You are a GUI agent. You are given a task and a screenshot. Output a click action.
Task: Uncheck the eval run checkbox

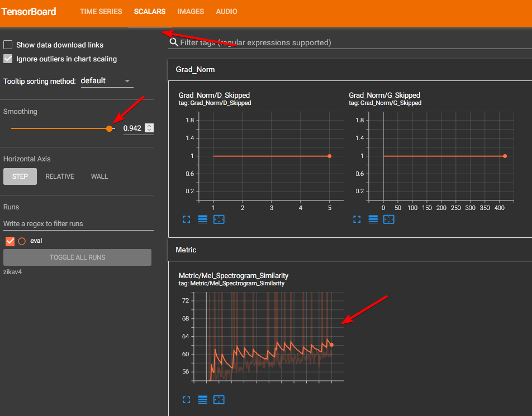pyautogui.click(x=9, y=241)
